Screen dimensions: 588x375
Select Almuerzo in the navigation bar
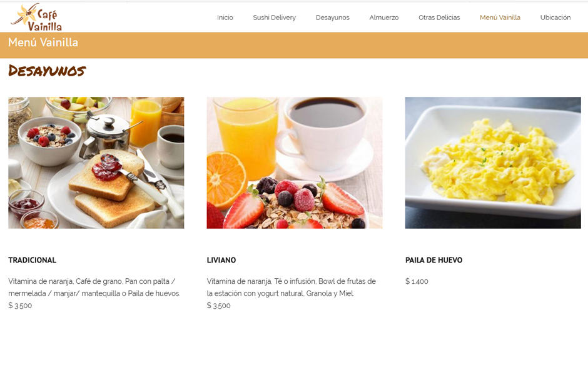point(383,17)
